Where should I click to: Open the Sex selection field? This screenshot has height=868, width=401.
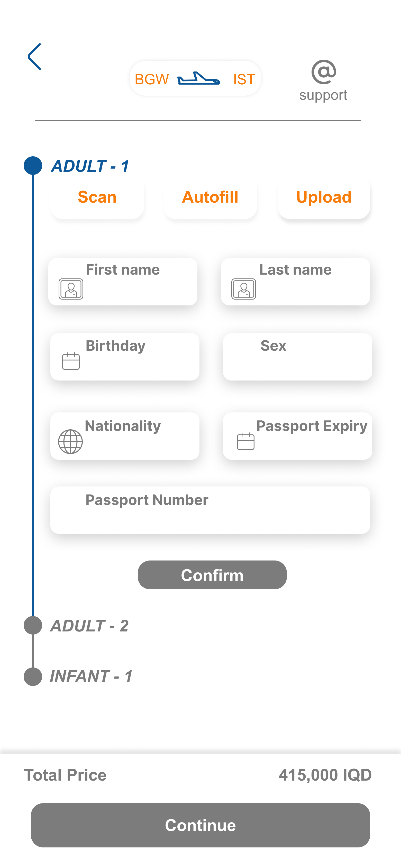(x=297, y=357)
